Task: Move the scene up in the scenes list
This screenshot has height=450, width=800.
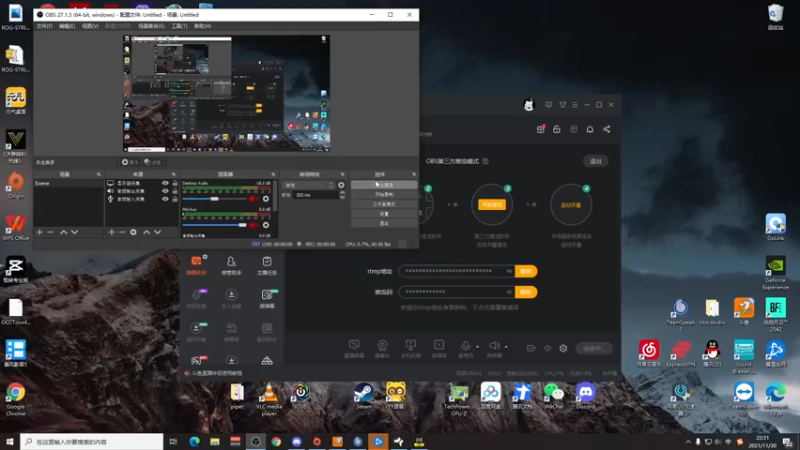Action: [x=63, y=232]
